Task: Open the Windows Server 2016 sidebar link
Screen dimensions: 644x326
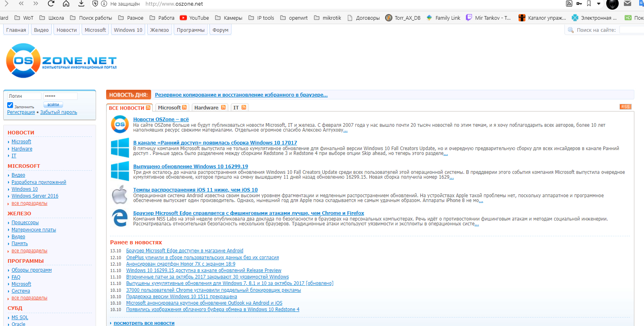Action: tap(35, 196)
